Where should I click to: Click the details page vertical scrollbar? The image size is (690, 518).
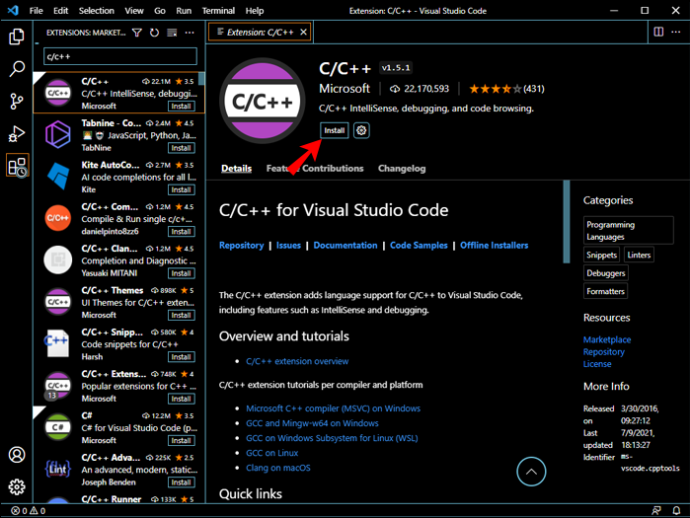[x=566, y=222]
